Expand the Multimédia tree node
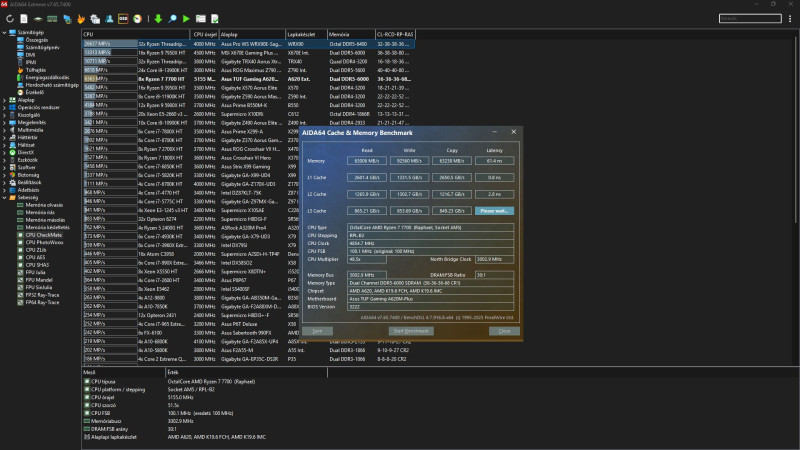800x450 pixels. click(5, 130)
